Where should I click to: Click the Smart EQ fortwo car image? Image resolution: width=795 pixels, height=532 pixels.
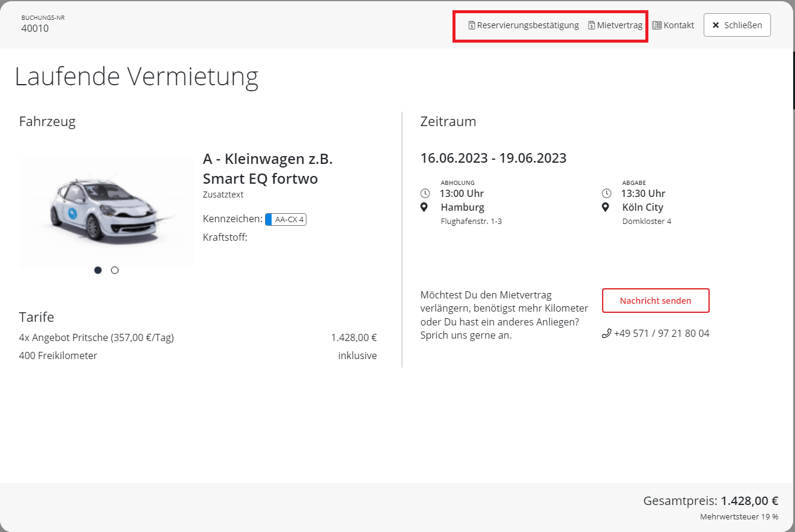(106, 211)
